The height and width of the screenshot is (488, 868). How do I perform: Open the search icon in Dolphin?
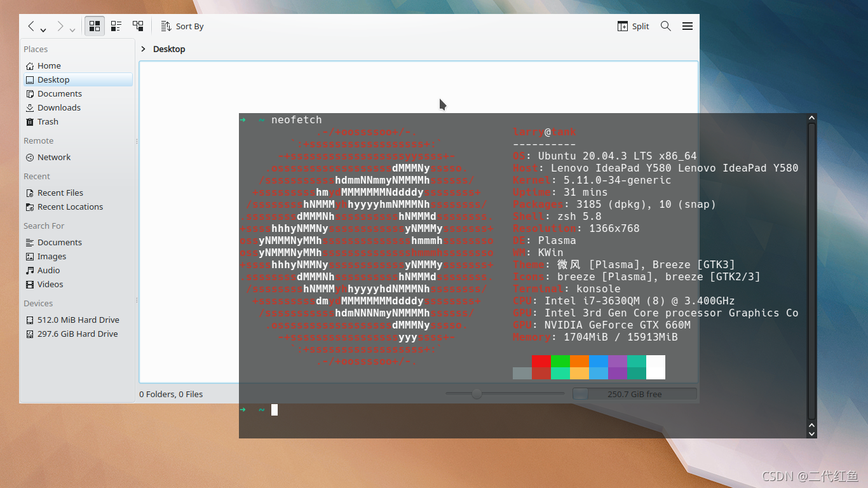pyautogui.click(x=666, y=26)
